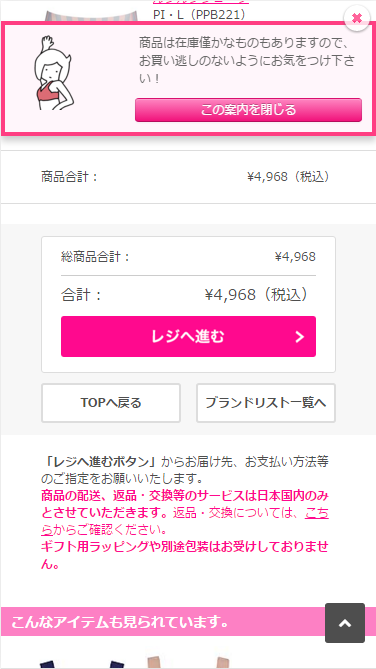Proceed to checkout with レジへ進む
Viewport: 376px width, 669px height.
coord(188,337)
